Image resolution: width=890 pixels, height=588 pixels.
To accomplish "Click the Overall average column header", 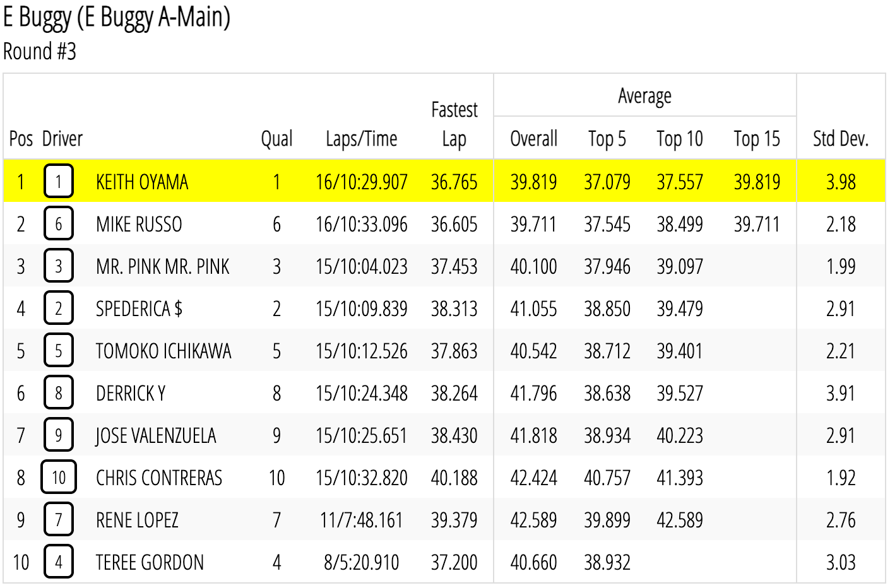I will 534,139.
